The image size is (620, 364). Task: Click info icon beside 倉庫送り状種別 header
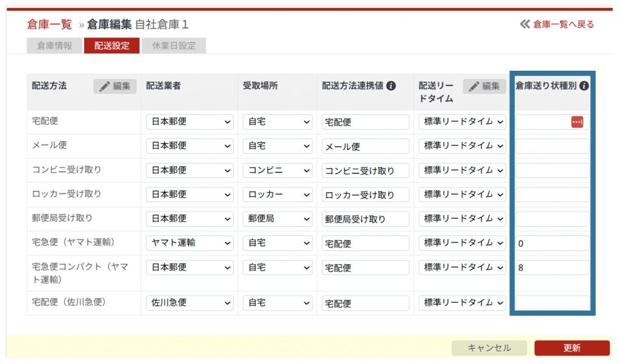[584, 86]
